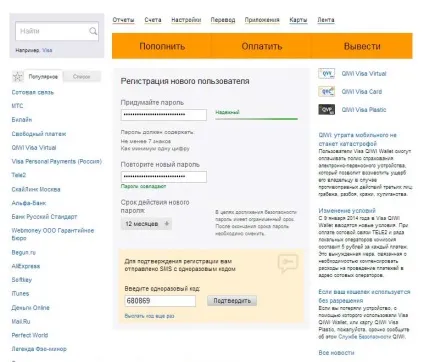Open Webmoney ООО Гарантийное Бюро link

tap(53, 234)
